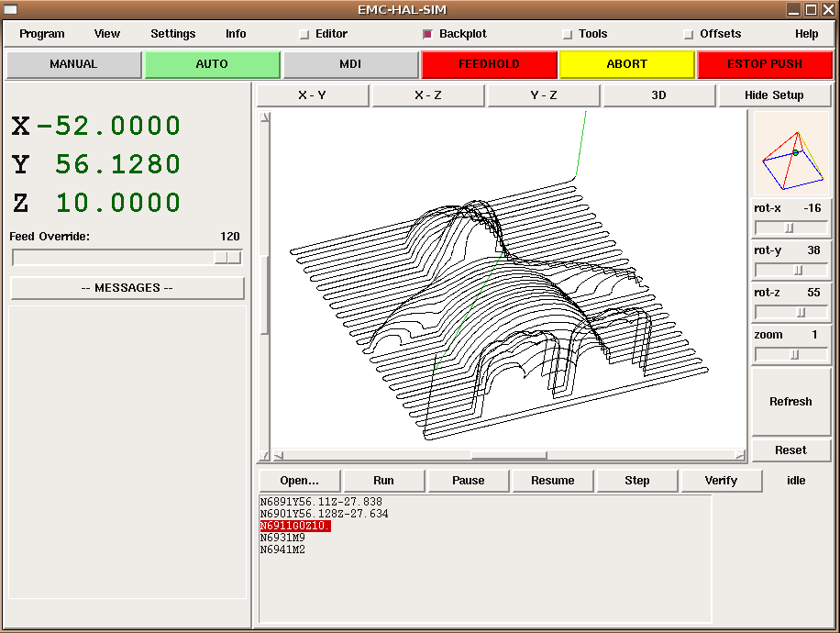Click the zoom slider handle

(794, 354)
